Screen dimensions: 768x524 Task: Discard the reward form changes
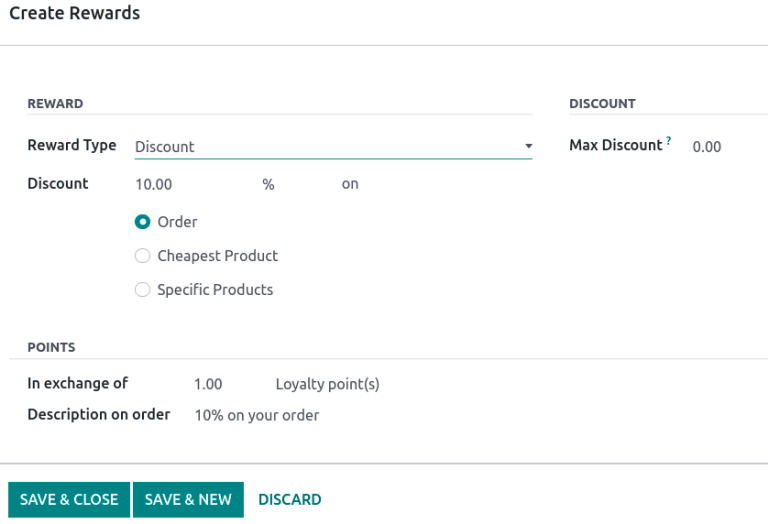pos(290,499)
